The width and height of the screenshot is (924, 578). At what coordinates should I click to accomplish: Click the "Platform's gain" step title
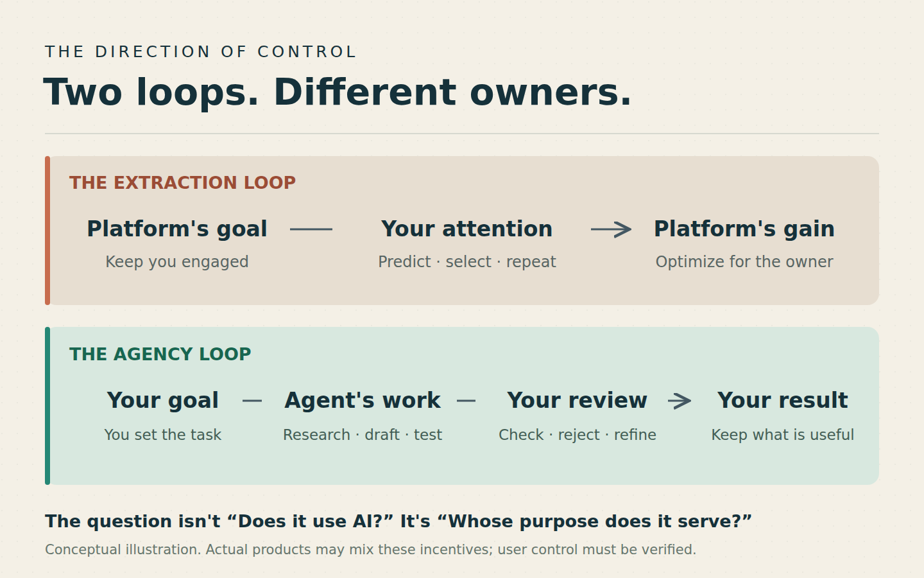(x=744, y=229)
